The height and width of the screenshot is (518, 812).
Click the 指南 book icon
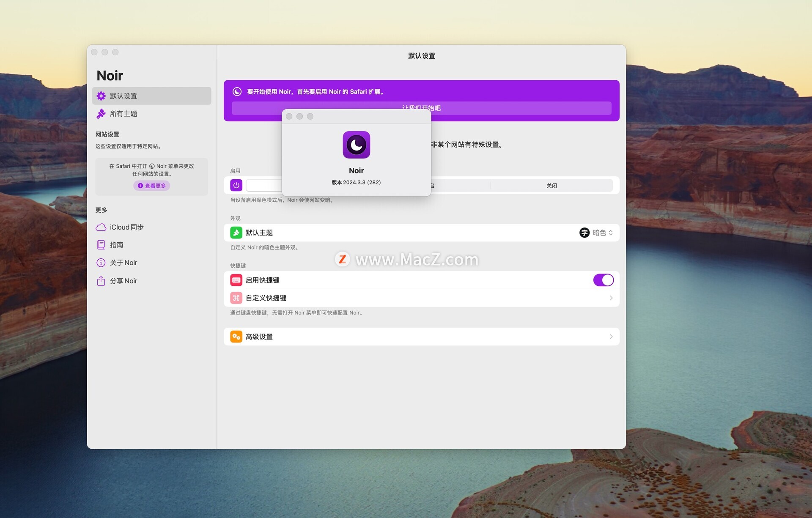point(101,245)
